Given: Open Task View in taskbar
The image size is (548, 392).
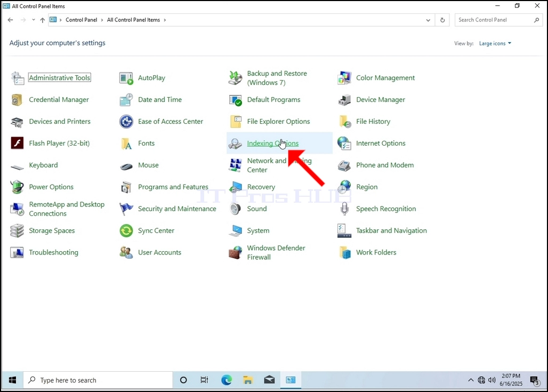Looking at the screenshot, I should click(205, 380).
